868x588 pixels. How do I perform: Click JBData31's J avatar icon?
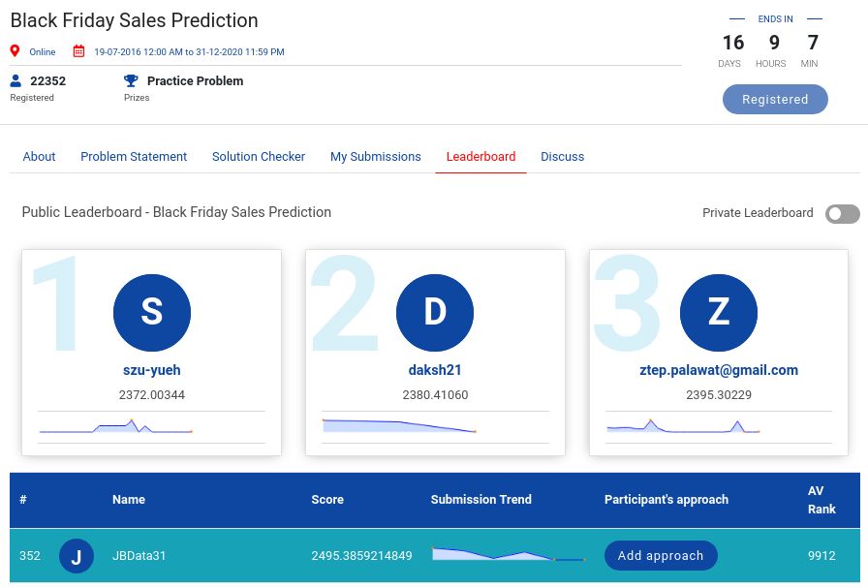coord(77,556)
